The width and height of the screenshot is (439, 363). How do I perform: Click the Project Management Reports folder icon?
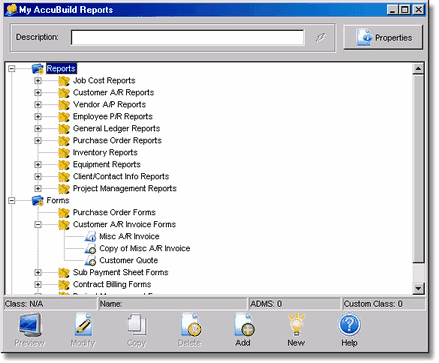pos(64,189)
